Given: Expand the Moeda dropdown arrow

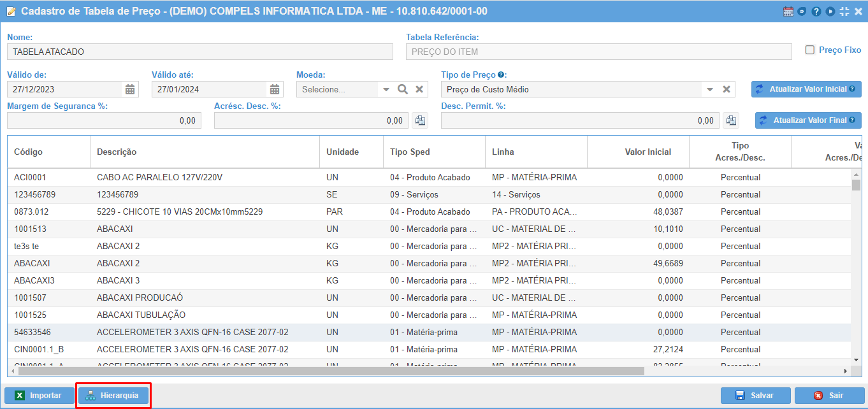Looking at the screenshot, I should click(x=386, y=89).
